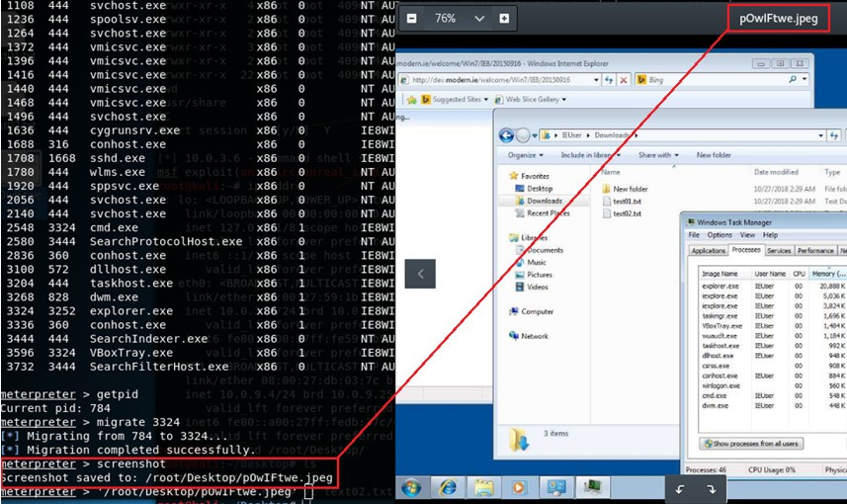Open Task Manager View menu

[747, 235]
